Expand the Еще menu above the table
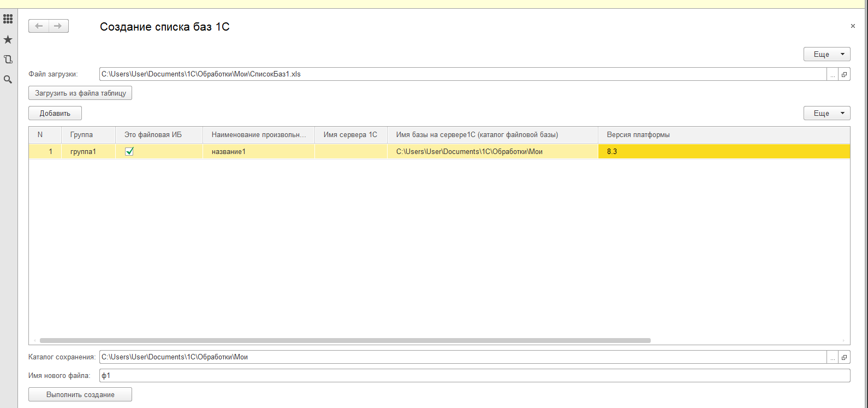This screenshot has height=408, width=868. coord(827,113)
